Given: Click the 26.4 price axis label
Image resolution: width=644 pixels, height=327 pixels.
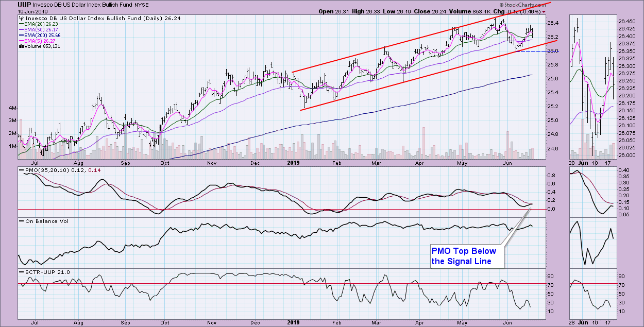Looking at the screenshot, I should coord(552,23).
